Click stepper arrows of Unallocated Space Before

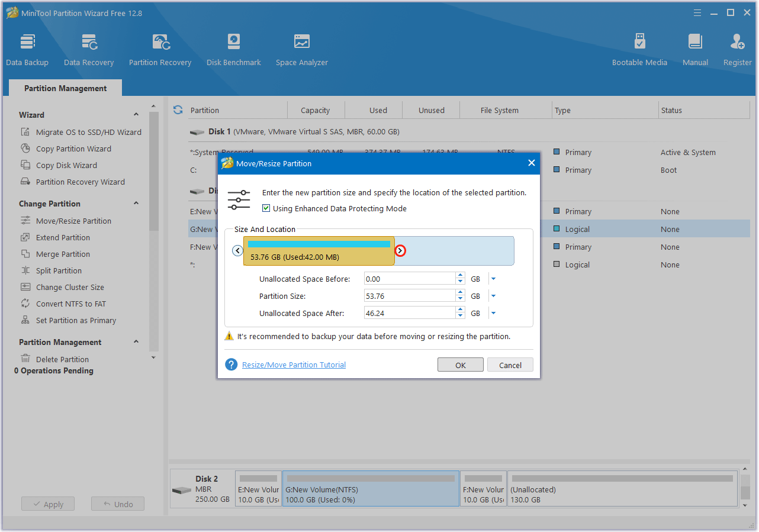(x=460, y=279)
